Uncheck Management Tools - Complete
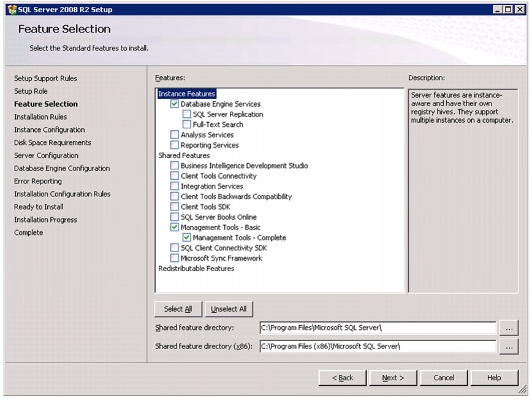 pos(186,237)
